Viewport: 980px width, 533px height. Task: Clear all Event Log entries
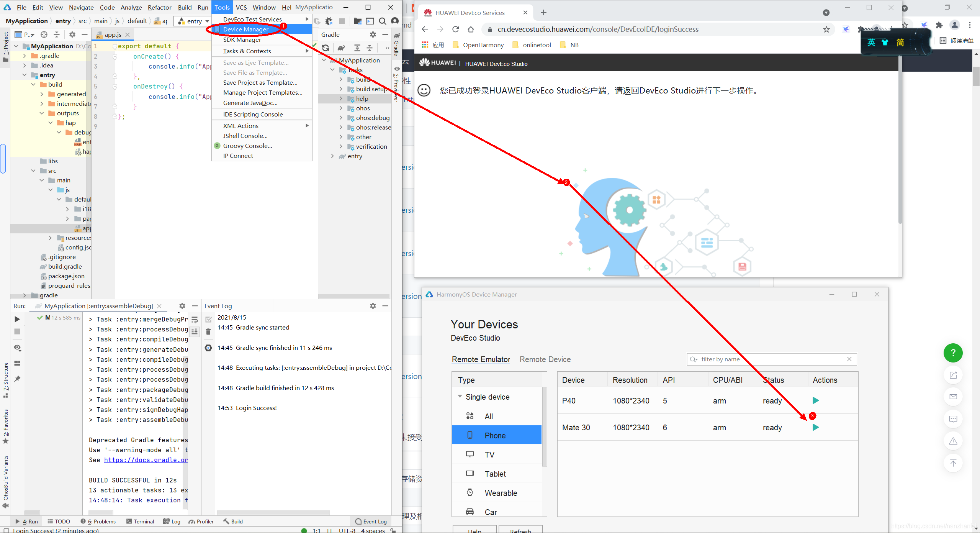208,331
